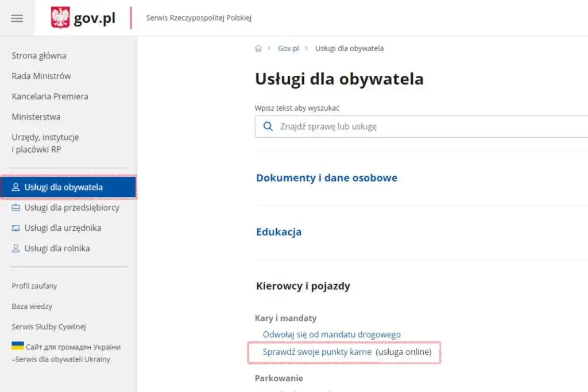The image size is (588, 392).
Task: Click the search magnifier icon
Action: coord(268,126)
